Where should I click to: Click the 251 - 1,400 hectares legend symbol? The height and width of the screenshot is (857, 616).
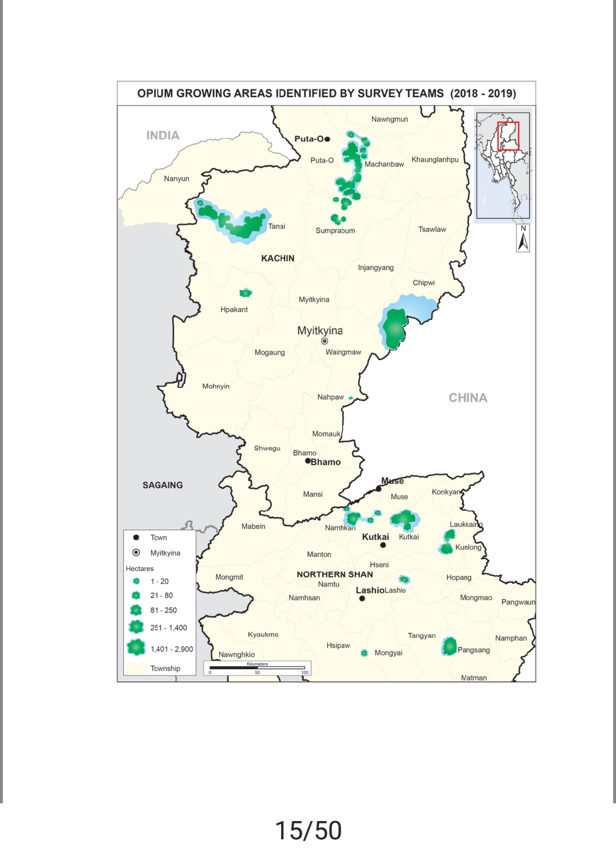point(136,628)
